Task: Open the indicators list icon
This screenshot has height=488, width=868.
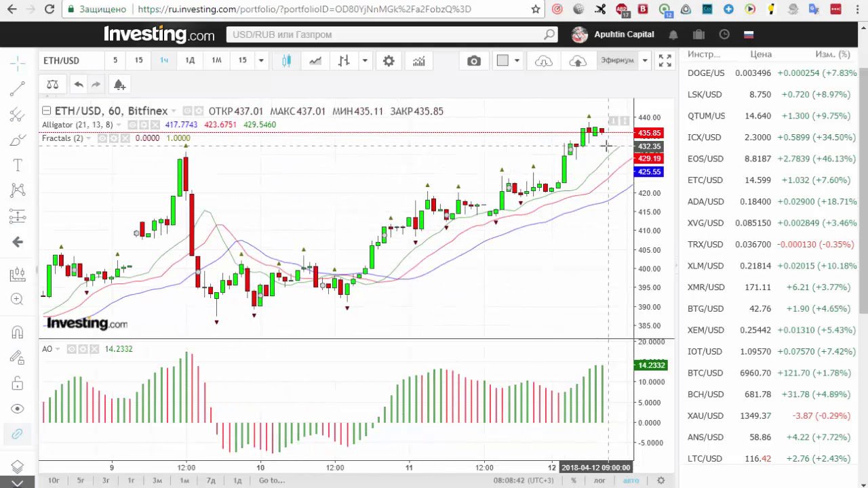Action: [x=419, y=60]
